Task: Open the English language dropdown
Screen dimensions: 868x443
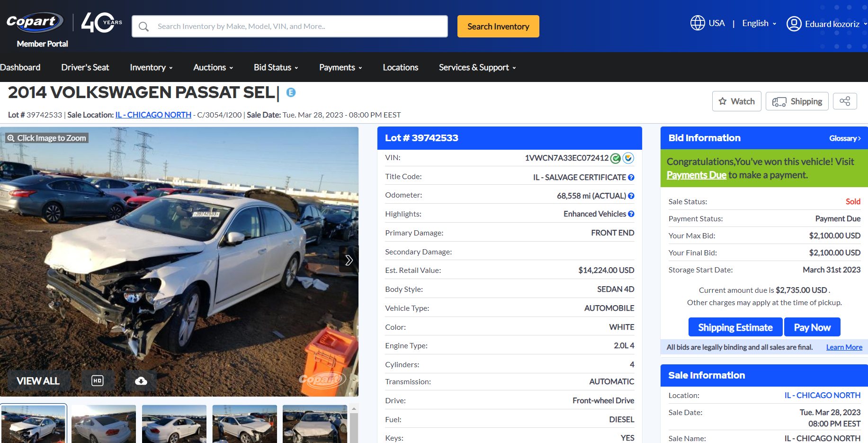Action: pos(759,23)
